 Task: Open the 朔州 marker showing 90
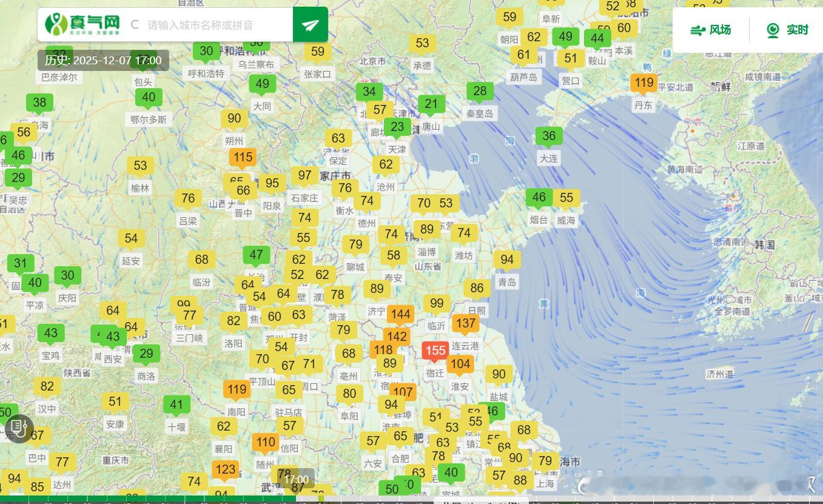pyautogui.click(x=234, y=119)
